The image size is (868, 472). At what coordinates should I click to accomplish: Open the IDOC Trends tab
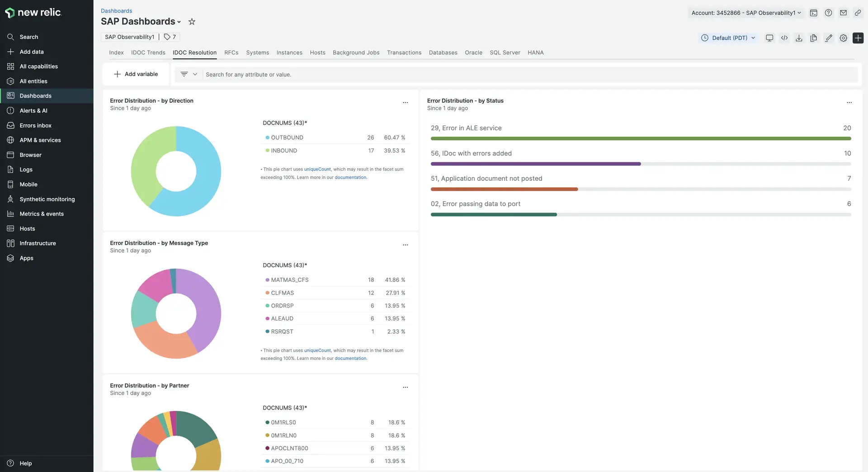point(148,52)
